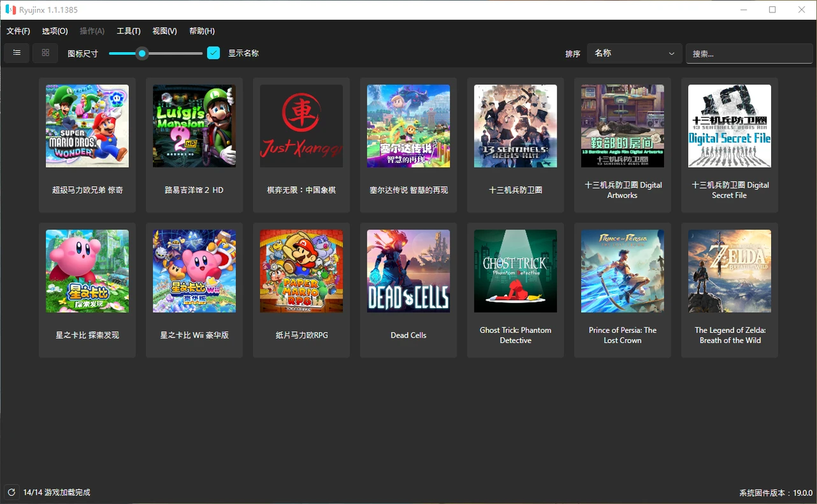Screen dimensions: 817x504
Task: Toggle the 显示名称 checkbox
Action: pyautogui.click(x=213, y=53)
